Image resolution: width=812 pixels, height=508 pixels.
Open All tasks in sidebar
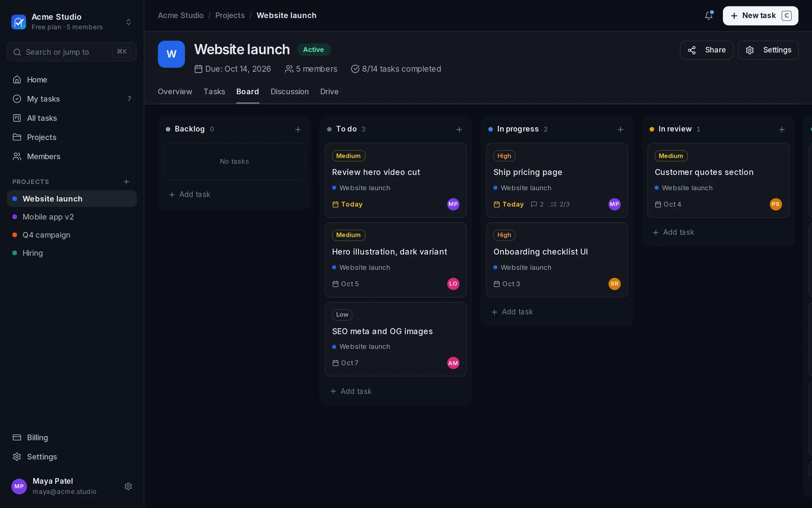coord(72,118)
